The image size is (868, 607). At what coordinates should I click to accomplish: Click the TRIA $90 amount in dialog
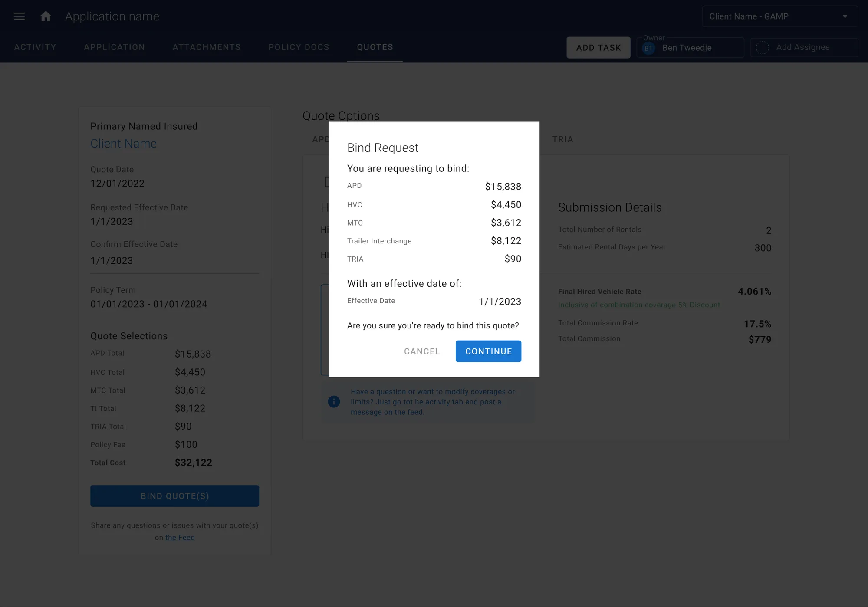click(513, 259)
